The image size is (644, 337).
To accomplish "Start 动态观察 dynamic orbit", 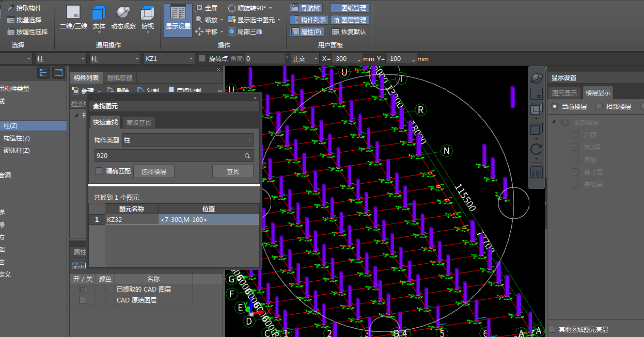I will click(x=123, y=19).
